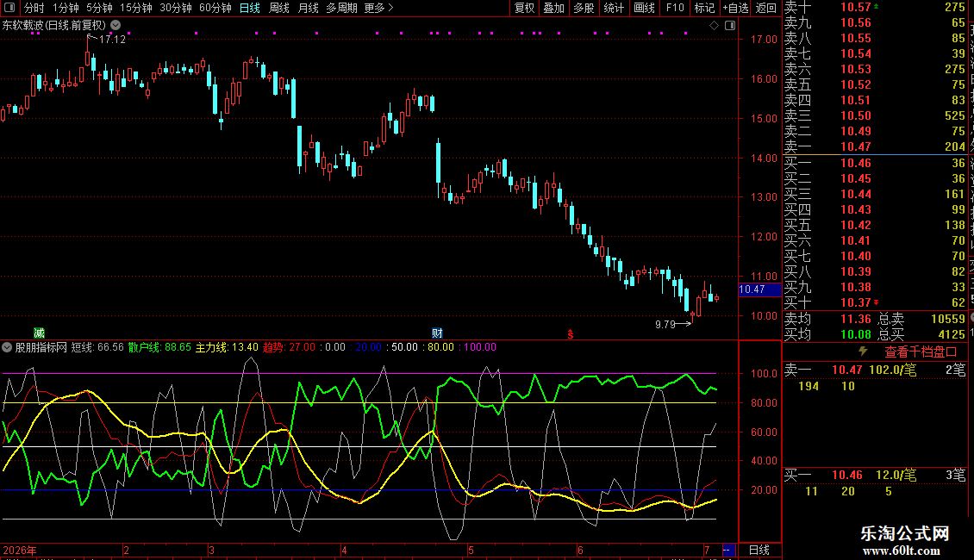Click the 股朋指标网 indicator name
This screenshot has width=974, height=560.
pyautogui.click(x=41, y=347)
